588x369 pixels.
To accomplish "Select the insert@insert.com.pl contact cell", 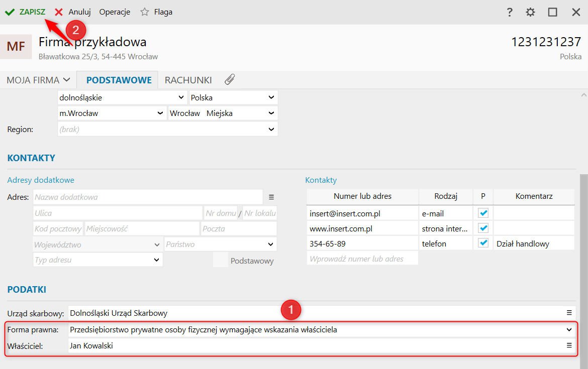I will 363,213.
